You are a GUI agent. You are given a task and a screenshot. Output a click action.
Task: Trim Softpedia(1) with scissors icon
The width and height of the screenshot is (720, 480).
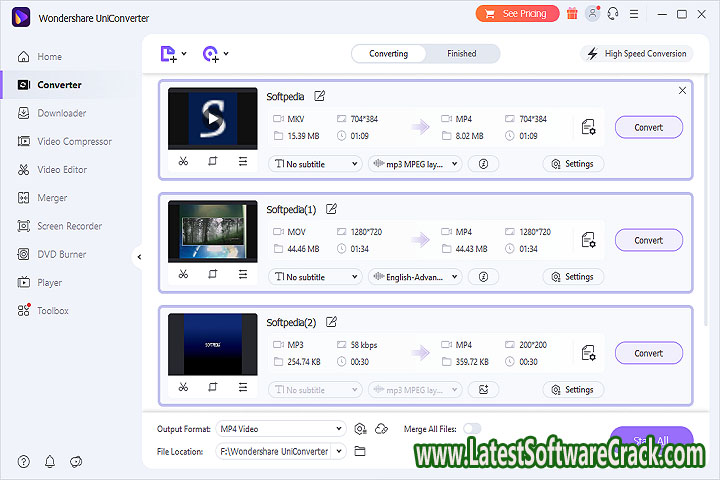183,274
